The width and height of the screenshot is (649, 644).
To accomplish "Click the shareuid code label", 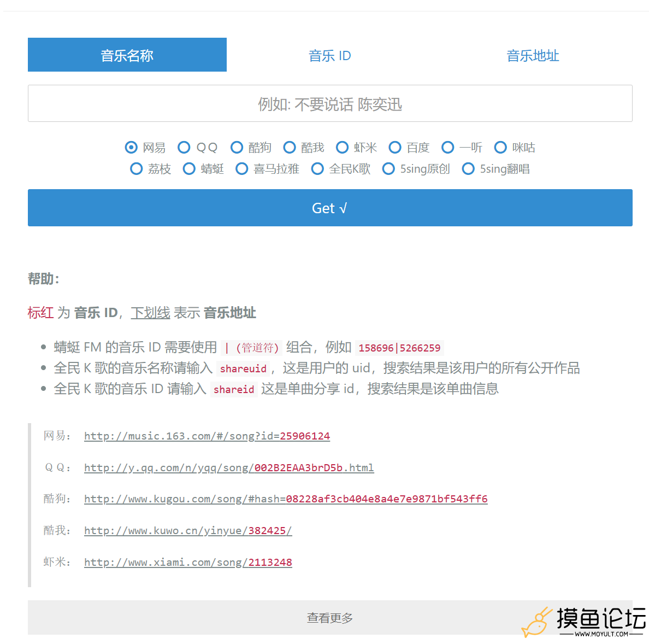I will coord(243,368).
